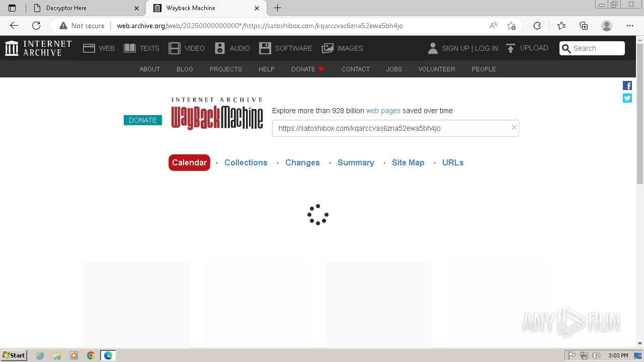Open the TEXTS book icon

tap(130, 48)
